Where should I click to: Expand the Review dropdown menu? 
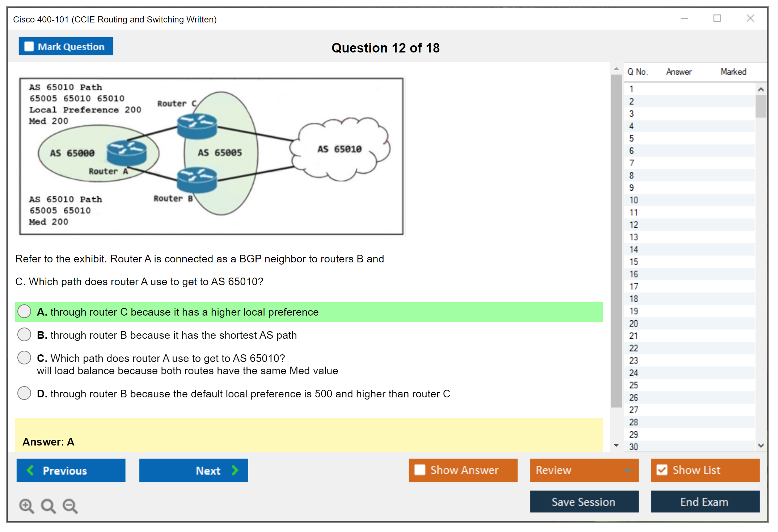(x=628, y=470)
